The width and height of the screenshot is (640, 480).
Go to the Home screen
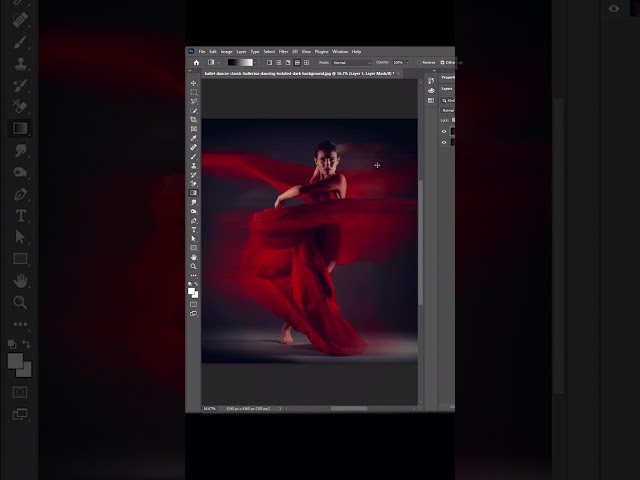pos(196,62)
